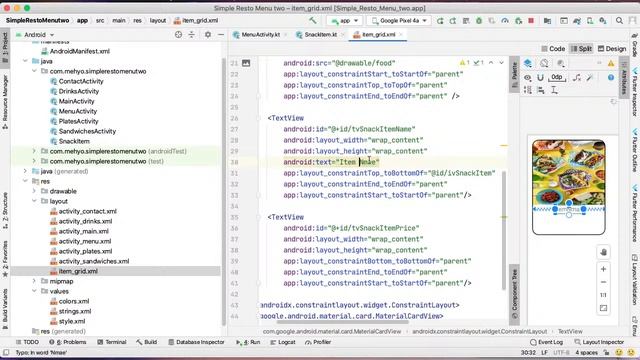Click the select opened file target icon
This screenshot has width=640, height=360.
(178, 35)
